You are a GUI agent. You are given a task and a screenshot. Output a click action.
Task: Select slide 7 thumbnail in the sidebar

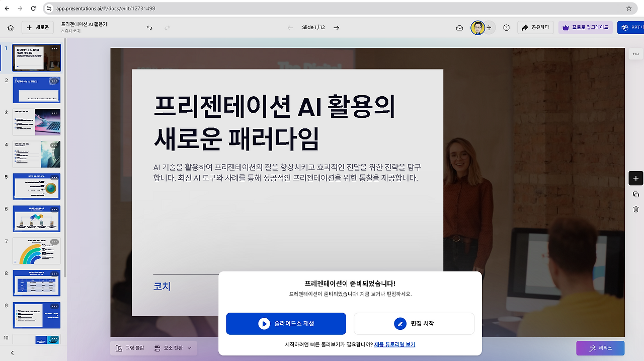click(x=36, y=251)
